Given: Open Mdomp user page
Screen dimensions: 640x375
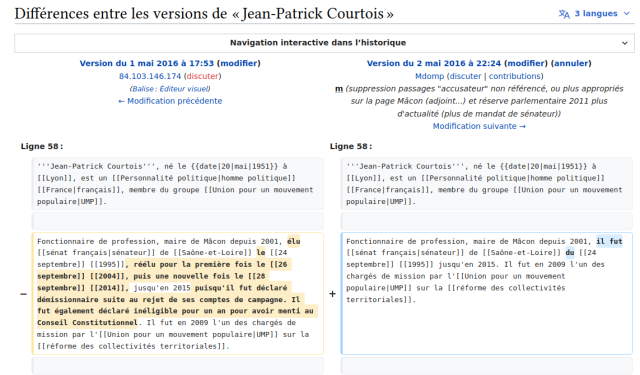Looking at the screenshot, I should coord(429,76).
